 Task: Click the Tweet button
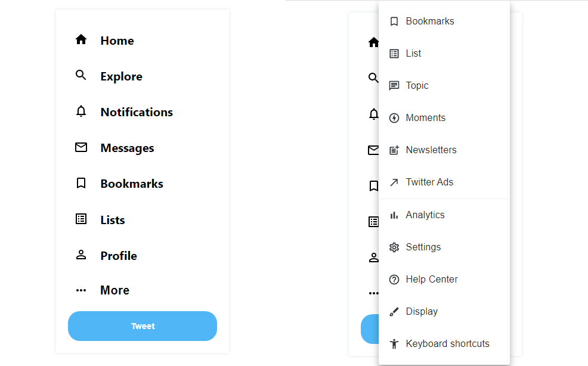[143, 326]
